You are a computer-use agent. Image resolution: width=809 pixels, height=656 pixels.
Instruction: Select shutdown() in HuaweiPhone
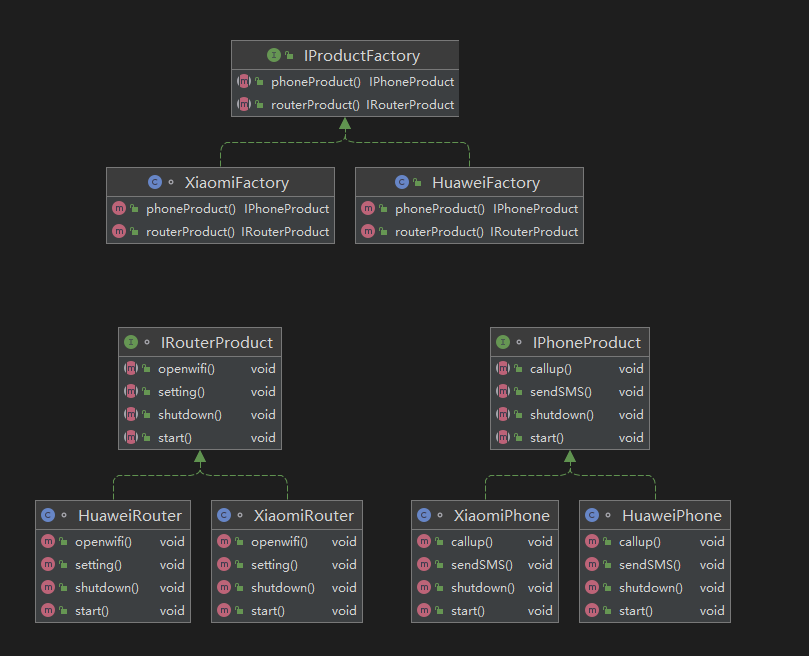click(655, 588)
